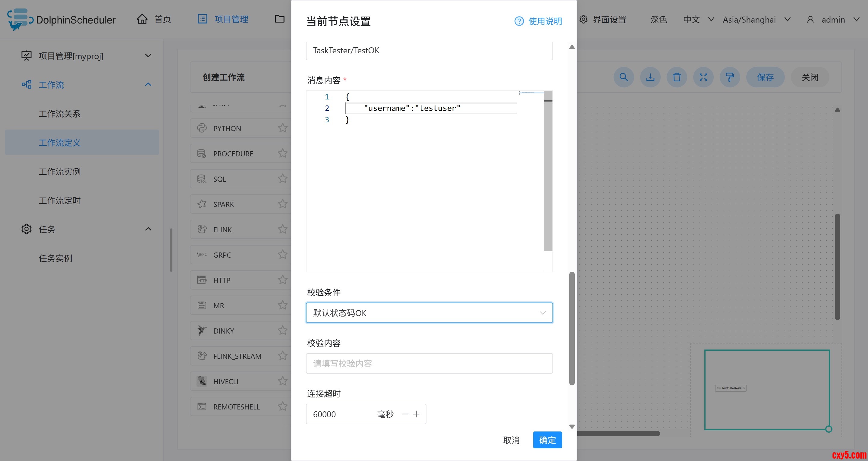Click the 确定 confirm button
This screenshot has height=461, width=868.
pyautogui.click(x=547, y=440)
